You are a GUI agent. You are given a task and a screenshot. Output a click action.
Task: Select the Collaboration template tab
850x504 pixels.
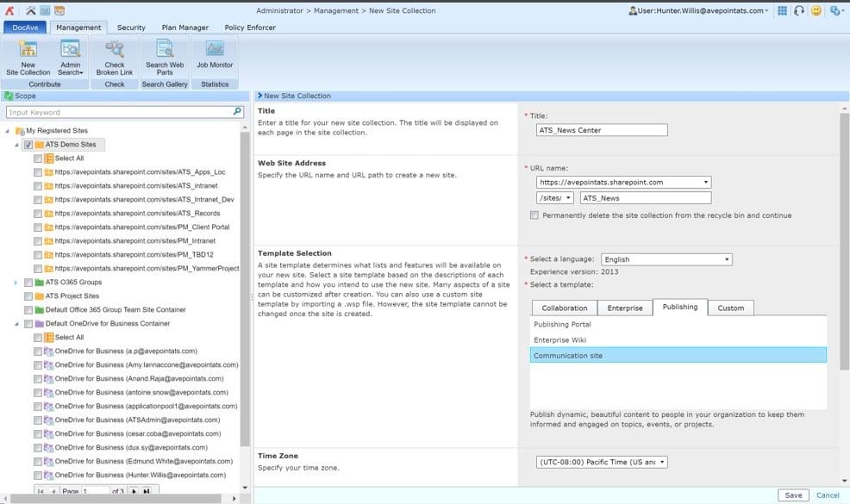(x=565, y=308)
